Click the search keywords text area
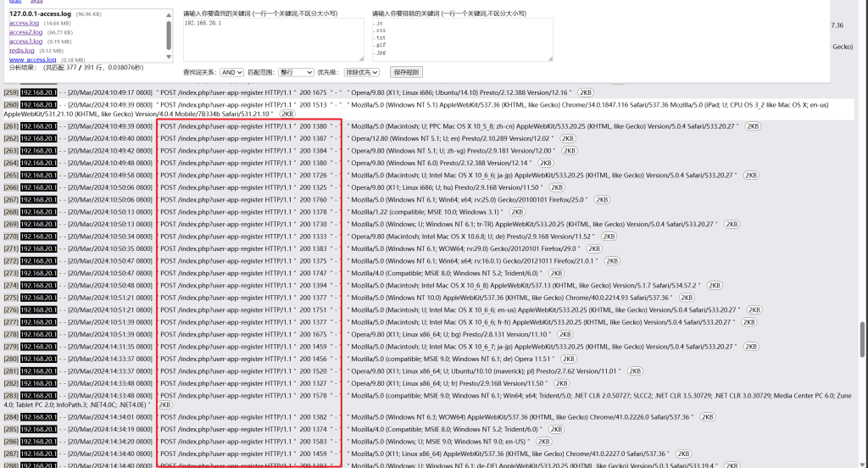The width and height of the screenshot is (868, 468). [x=273, y=40]
